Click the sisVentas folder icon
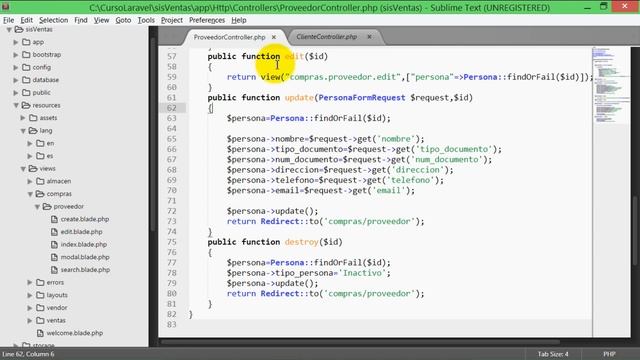The width and height of the screenshot is (640, 360). pos(19,29)
